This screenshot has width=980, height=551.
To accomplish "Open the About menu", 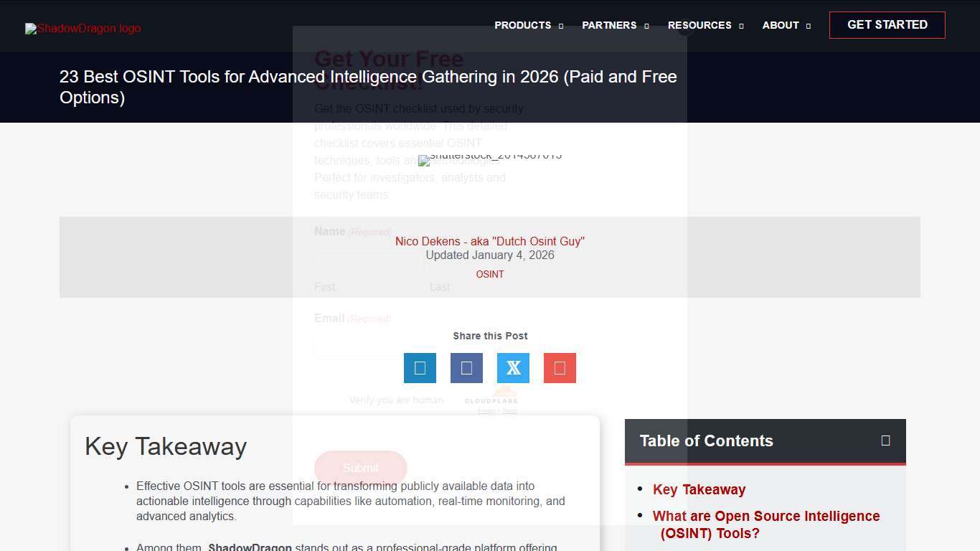I will (786, 25).
